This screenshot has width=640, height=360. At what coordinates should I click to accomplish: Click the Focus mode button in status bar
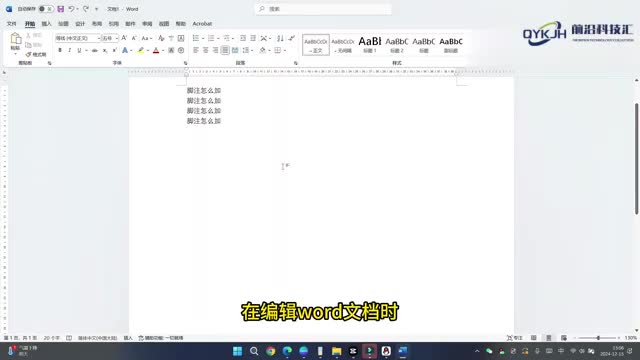(x=515, y=338)
